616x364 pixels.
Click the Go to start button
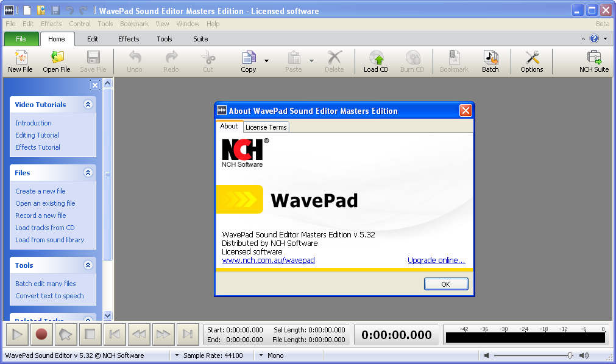pyautogui.click(x=115, y=334)
